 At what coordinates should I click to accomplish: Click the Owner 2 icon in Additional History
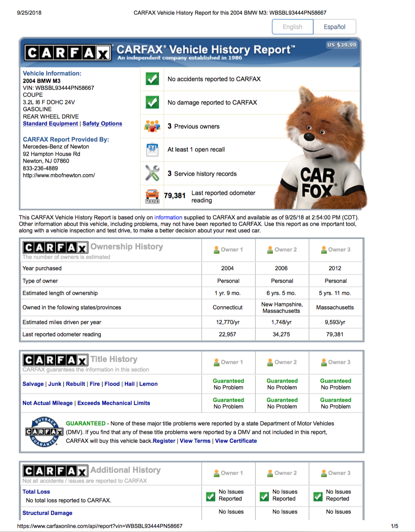(271, 473)
